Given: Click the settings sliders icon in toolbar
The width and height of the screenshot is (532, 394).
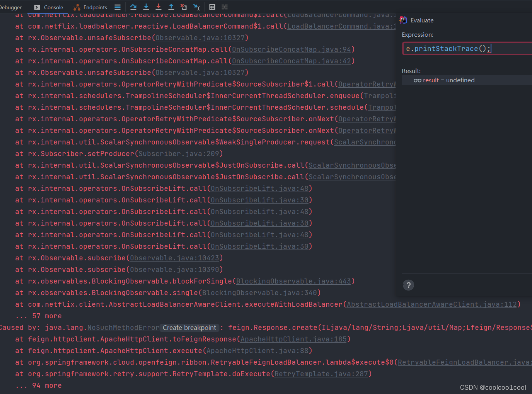Looking at the screenshot, I should coord(224,7).
